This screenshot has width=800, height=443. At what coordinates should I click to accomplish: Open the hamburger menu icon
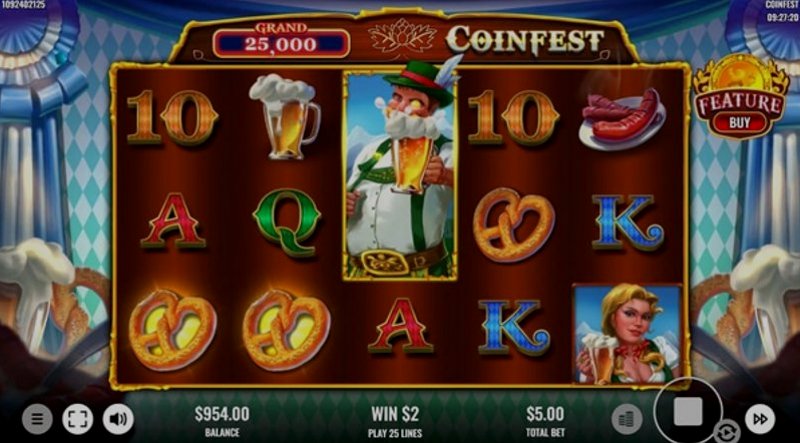(37, 419)
